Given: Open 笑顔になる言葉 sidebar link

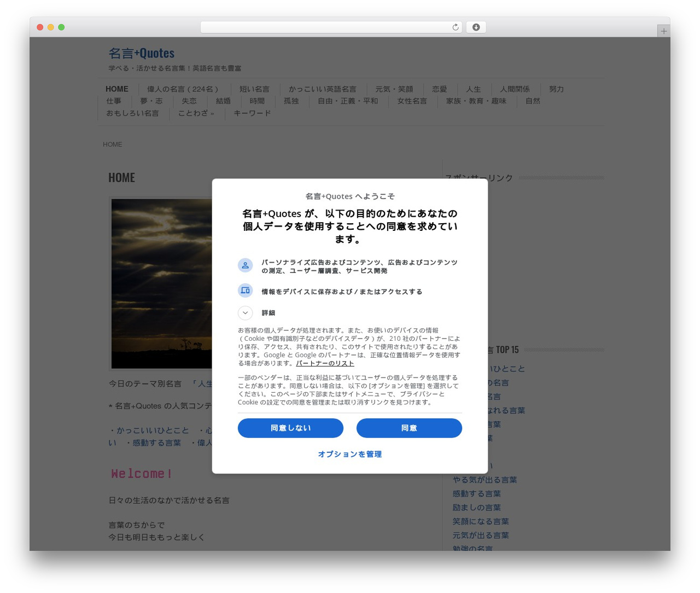Looking at the screenshot, I should tap(481, 521).
